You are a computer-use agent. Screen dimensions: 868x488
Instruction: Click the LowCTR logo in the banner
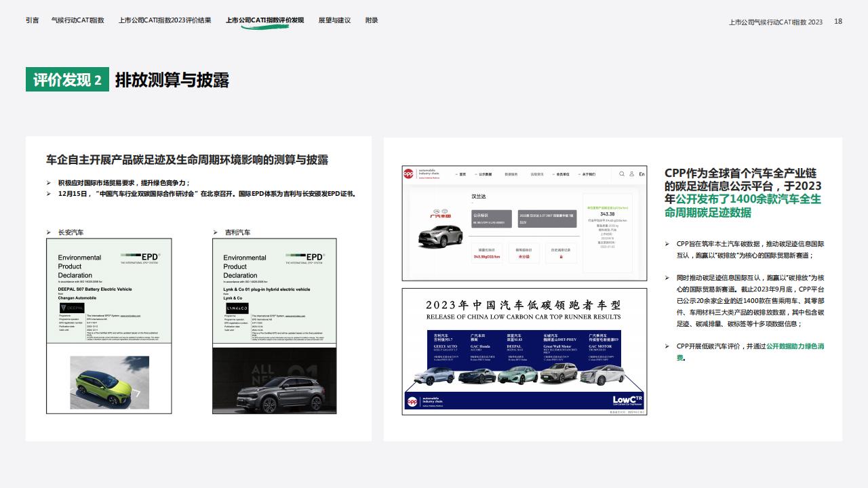627,400
